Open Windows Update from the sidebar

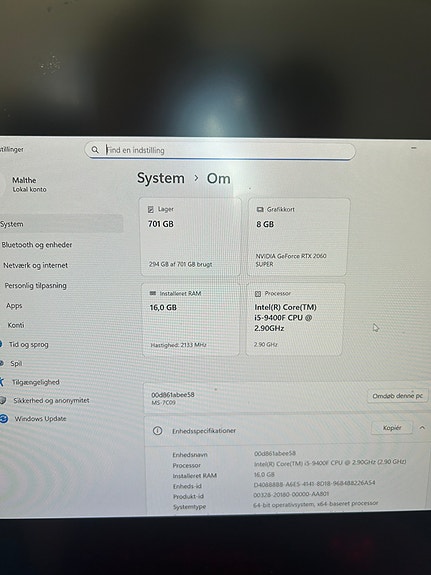(x=34, y=418)
